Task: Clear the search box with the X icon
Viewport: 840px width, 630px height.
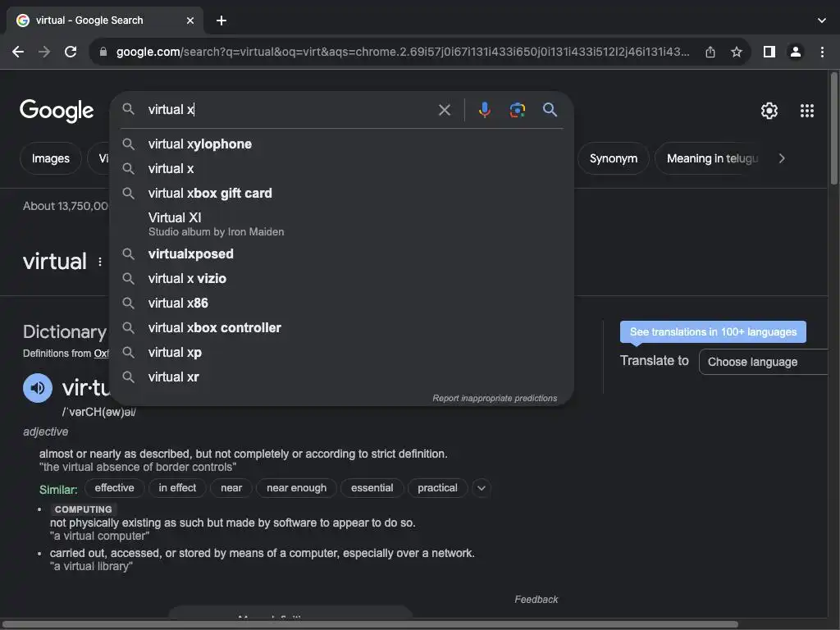Action: click(x=444, y=110)
